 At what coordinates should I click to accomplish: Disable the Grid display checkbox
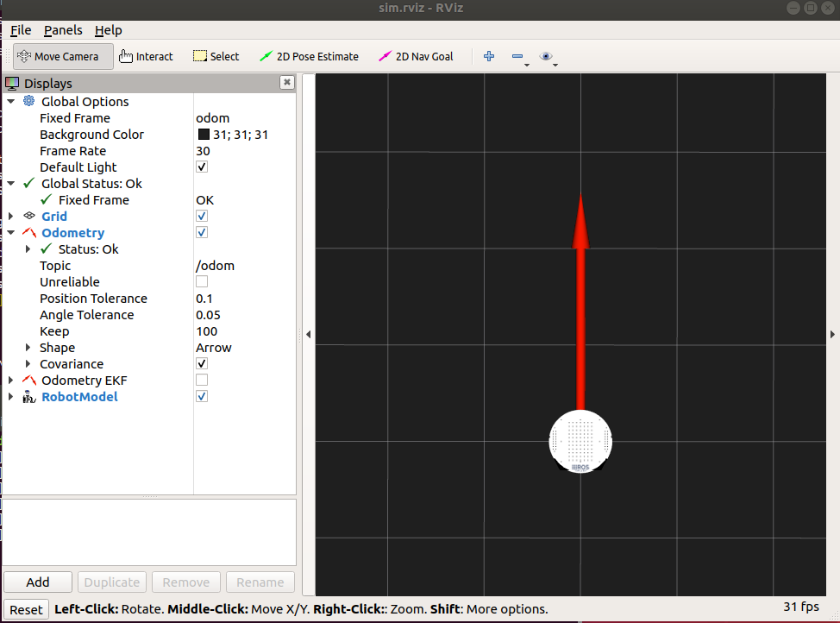pos(201,216)
